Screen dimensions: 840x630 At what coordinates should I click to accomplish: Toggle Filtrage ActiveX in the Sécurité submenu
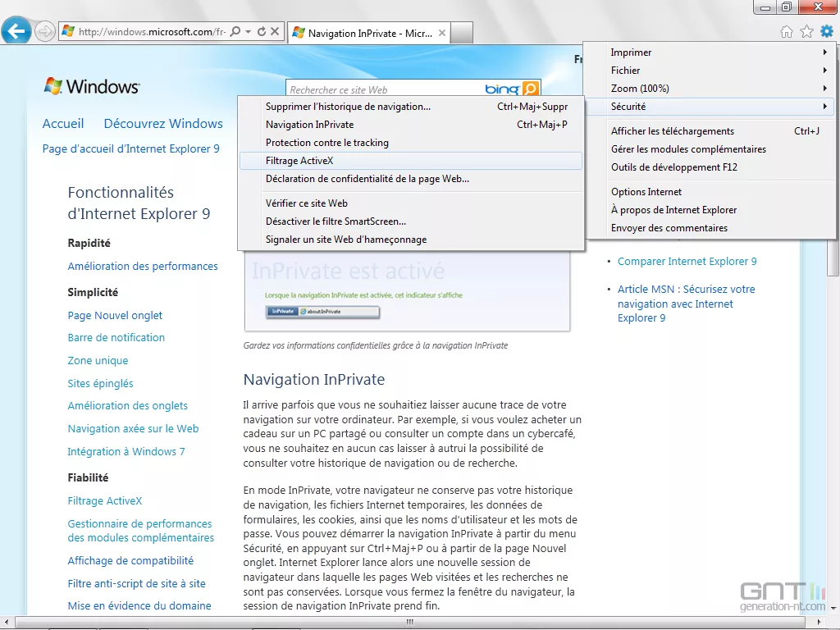[x=411, y=161]
